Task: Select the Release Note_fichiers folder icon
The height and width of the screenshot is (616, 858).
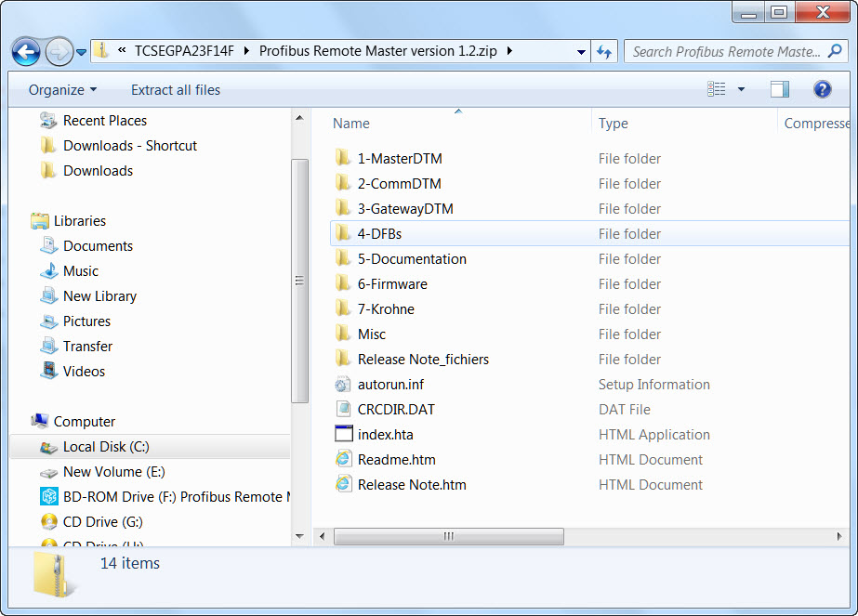Action: [342, 359]
